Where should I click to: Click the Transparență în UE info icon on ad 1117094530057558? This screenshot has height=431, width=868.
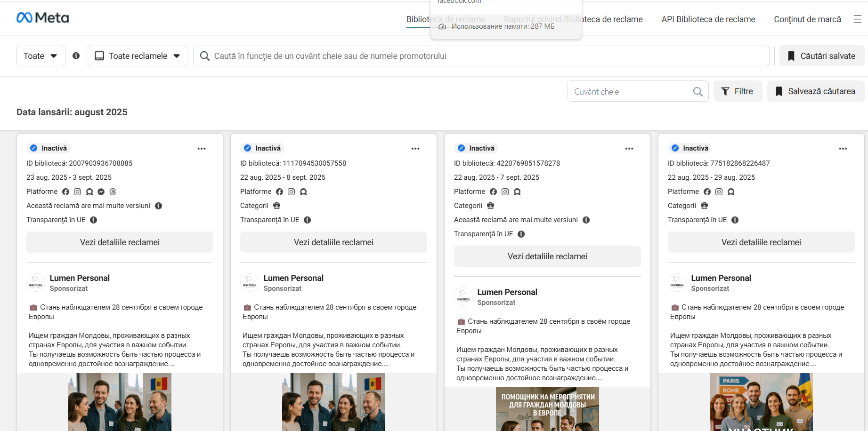coord(308,220)
